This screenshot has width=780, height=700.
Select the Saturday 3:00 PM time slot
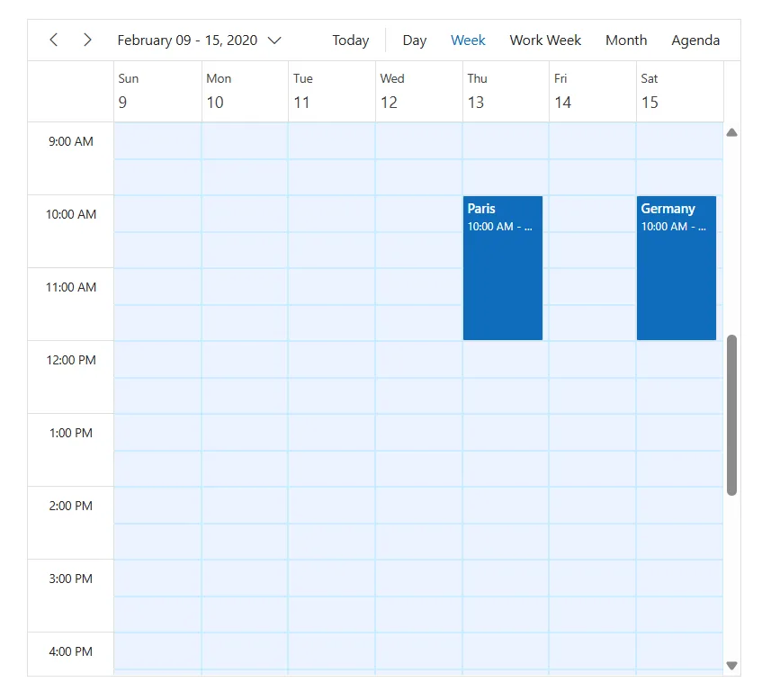click(x=679, y=578)
